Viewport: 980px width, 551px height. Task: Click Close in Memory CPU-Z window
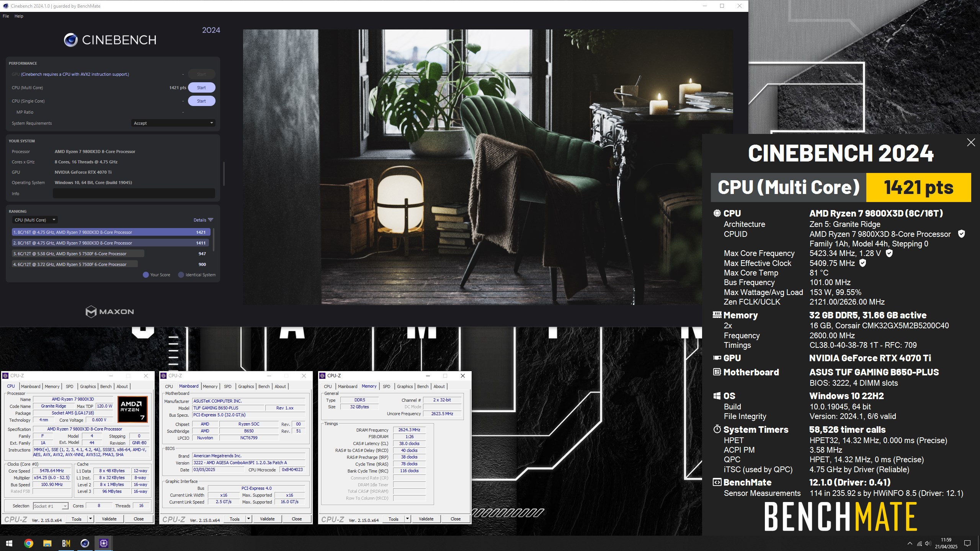[456, 519]
